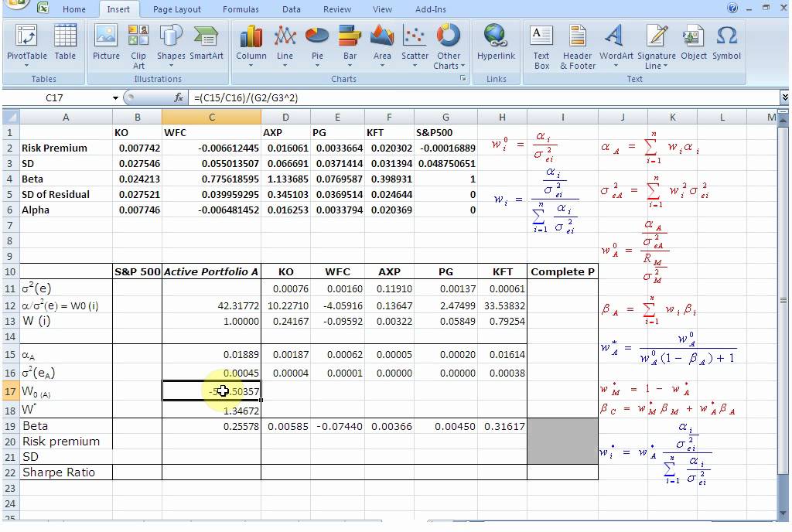The image size is (792, 532).
Task: Insert a Picture from file
Action: [x=106, y=43]
